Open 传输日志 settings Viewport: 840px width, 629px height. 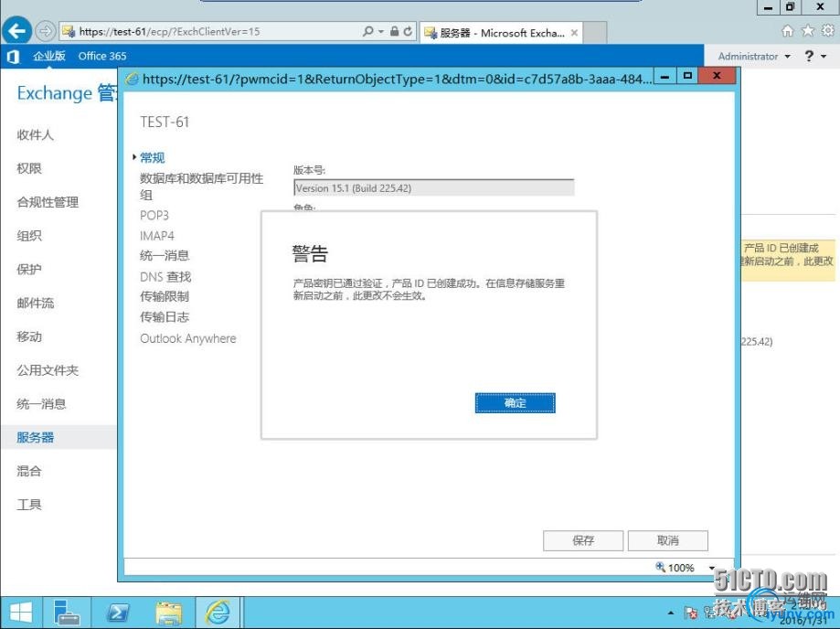(x=165, y=317)
